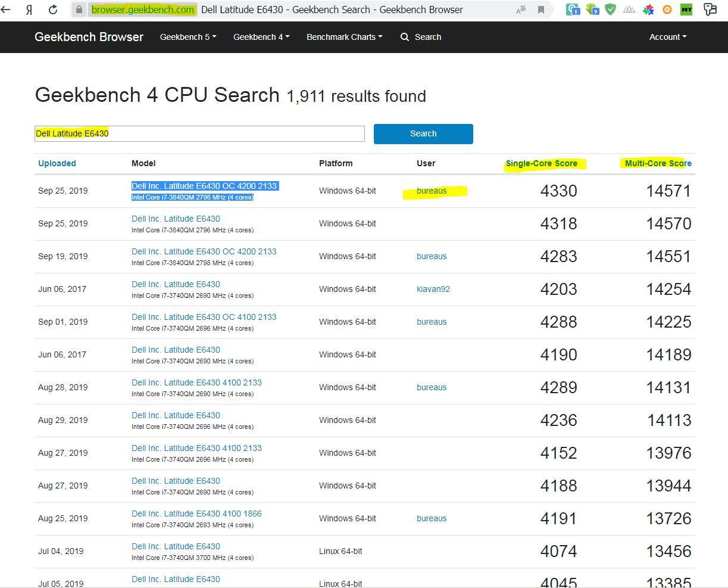
Task: Expand the Geekbench 4 dropdown menu
Action: [x=261, y=37]
